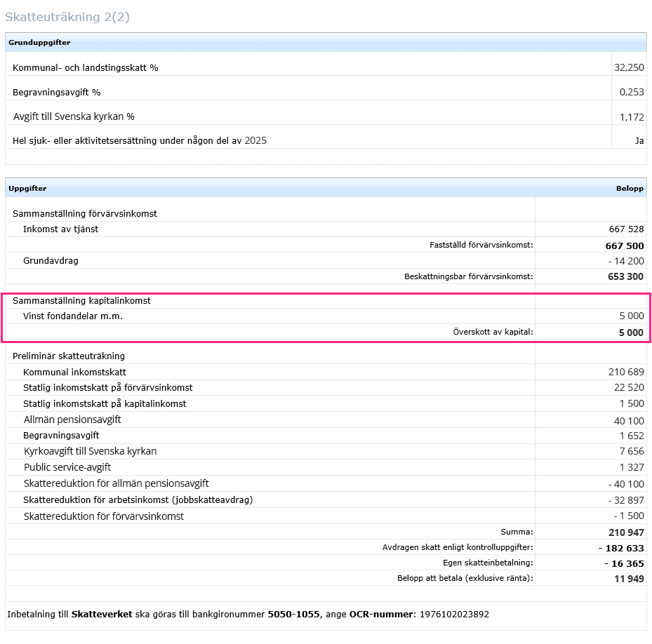Viewport: 652px width, 644px height.
Task: Click the Vinst fondandelar m.m. row
Action: click(x=73, y=316)
